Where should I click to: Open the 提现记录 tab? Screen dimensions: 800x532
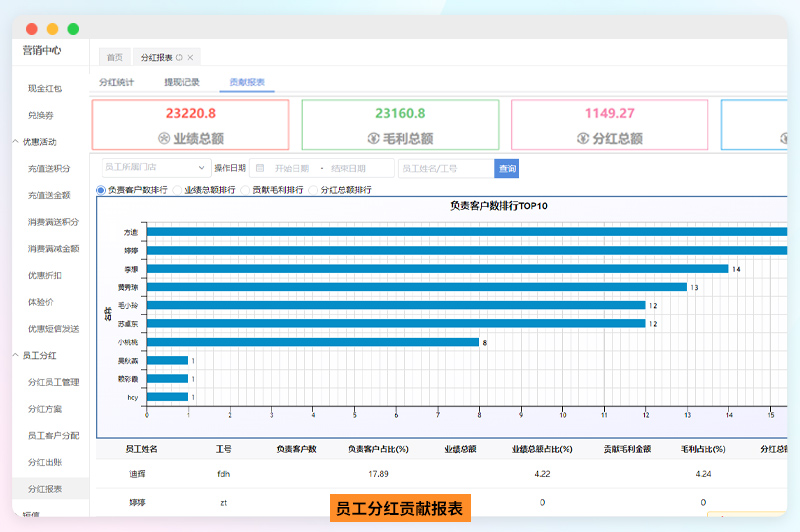tap(181, 82)
